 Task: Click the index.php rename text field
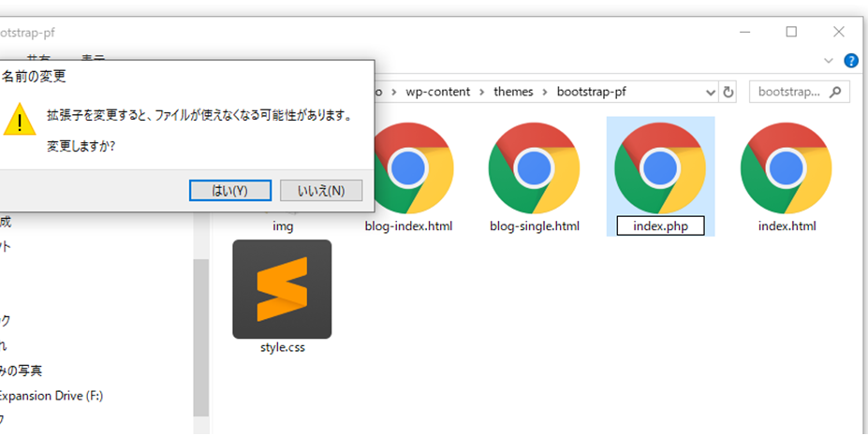(660, 225)
